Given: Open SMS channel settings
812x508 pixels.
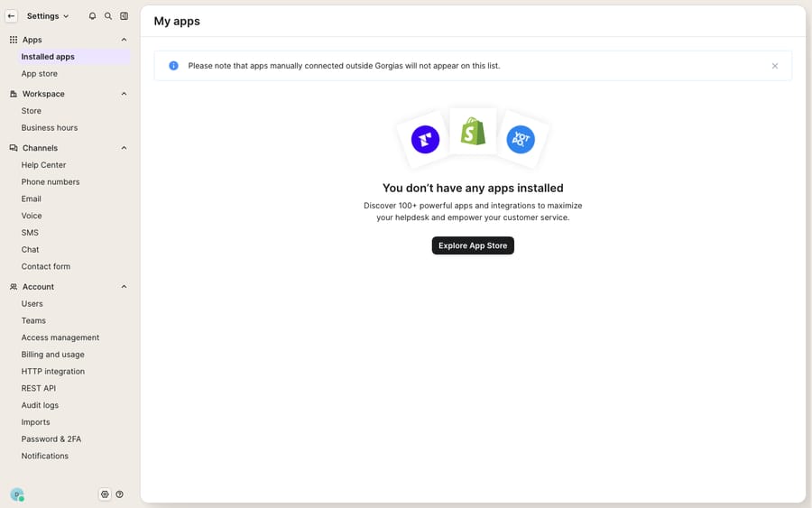Looking at the screenshot, I should pos(30,233).
